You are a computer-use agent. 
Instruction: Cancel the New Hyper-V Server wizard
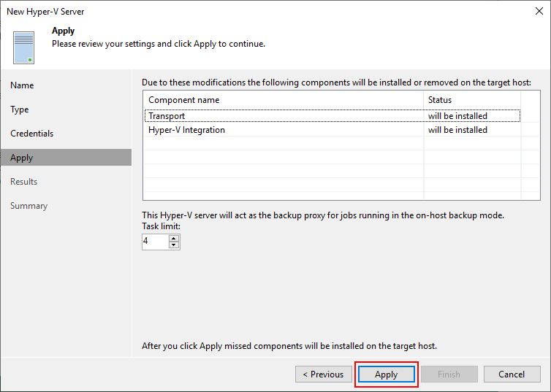pos(512,374)
